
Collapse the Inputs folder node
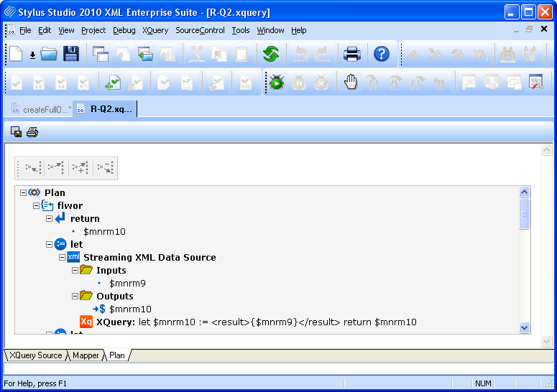coord(75,271)
